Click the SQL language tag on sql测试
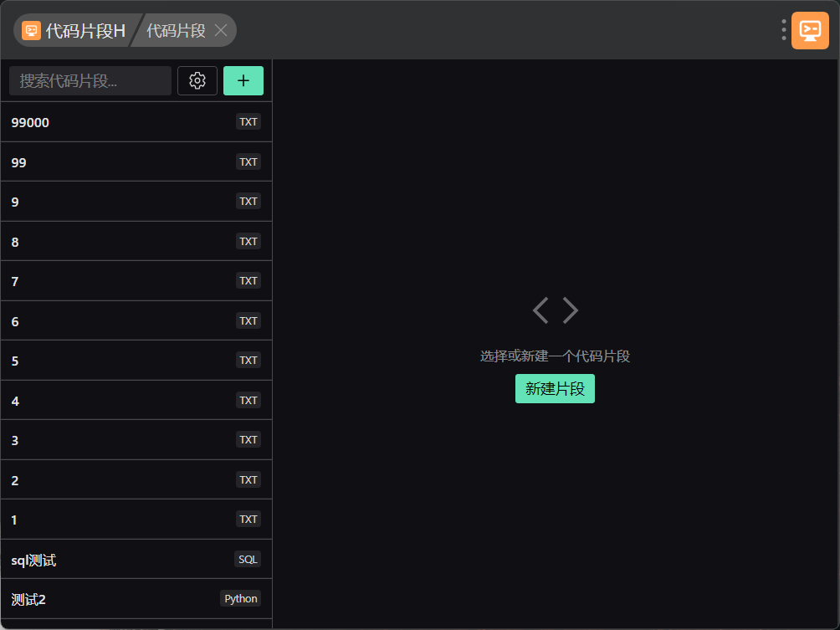The height and width of the screenshot is (630, 840). (x=248, y=559)
